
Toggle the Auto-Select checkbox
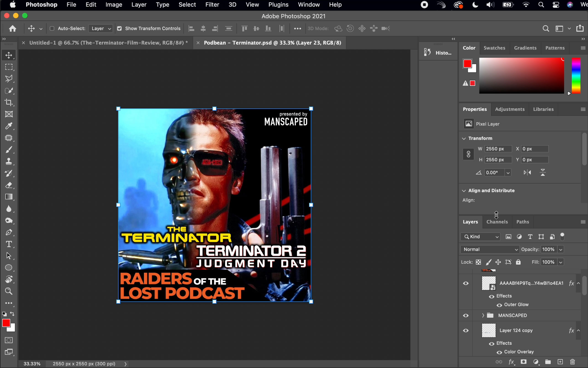52,28
